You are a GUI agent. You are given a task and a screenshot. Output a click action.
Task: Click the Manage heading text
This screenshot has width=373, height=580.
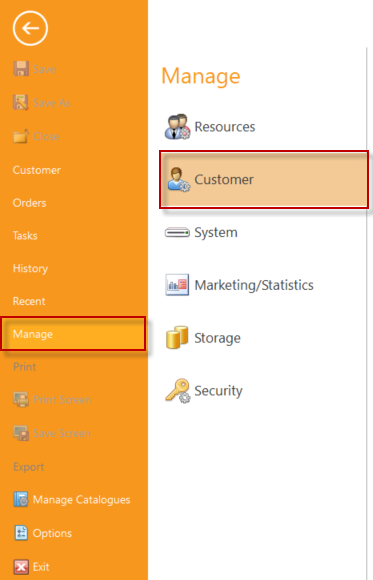pyautogui.click(x=201, y=77)
